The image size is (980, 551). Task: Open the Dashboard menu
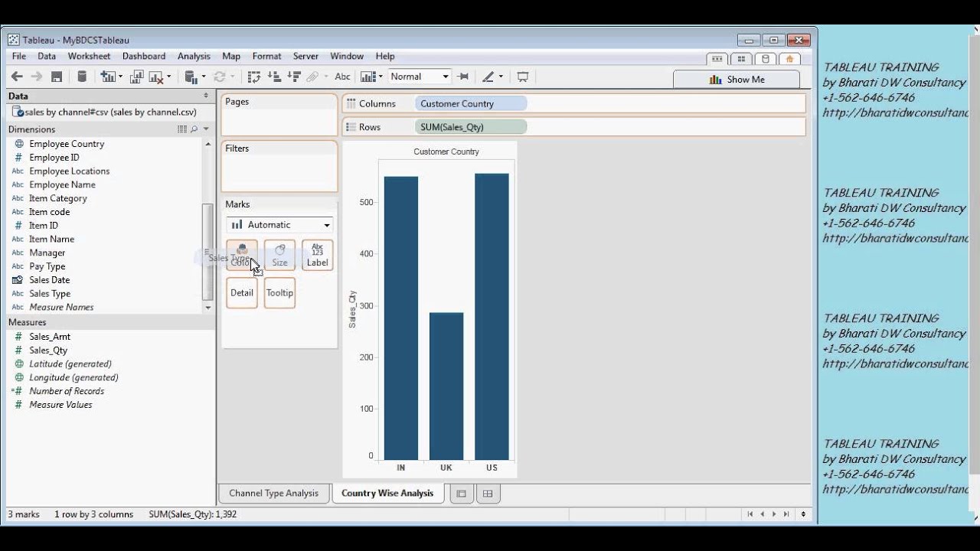coord(144,56)
